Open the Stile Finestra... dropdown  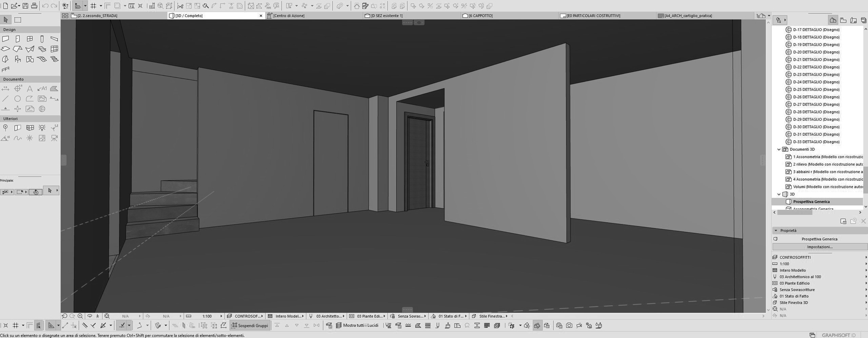[x=490, y=316]
